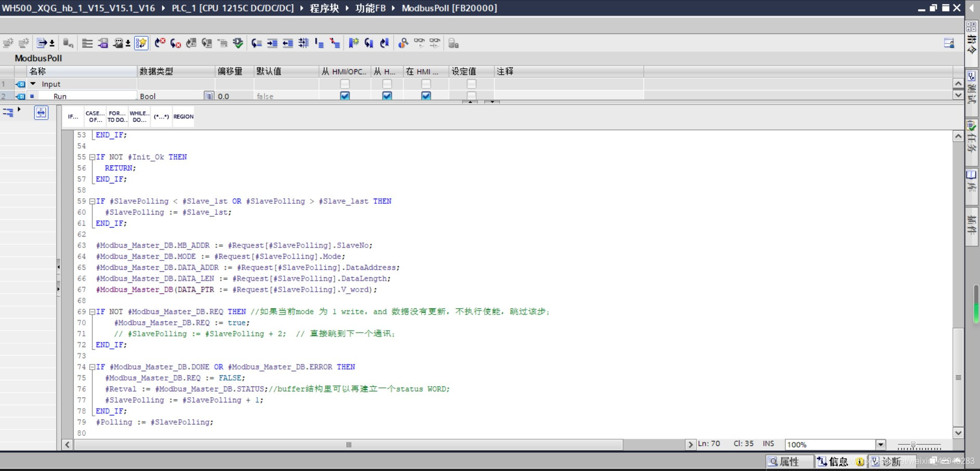Click the speech-bubble download icon
This screenshot has height=471, width=980.
tap(118, 43)
